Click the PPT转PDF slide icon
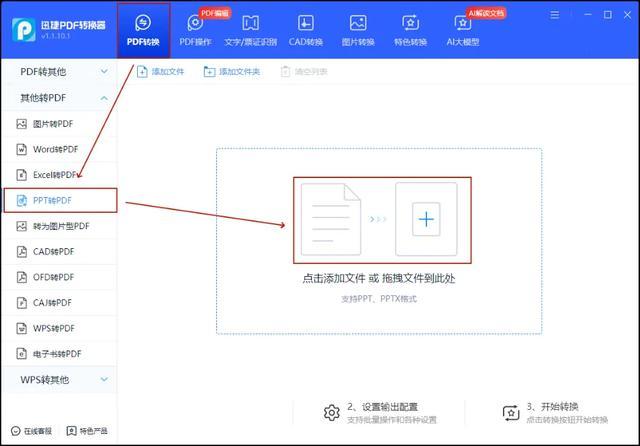This screenshot has width=640, height=446. point(22,200)
